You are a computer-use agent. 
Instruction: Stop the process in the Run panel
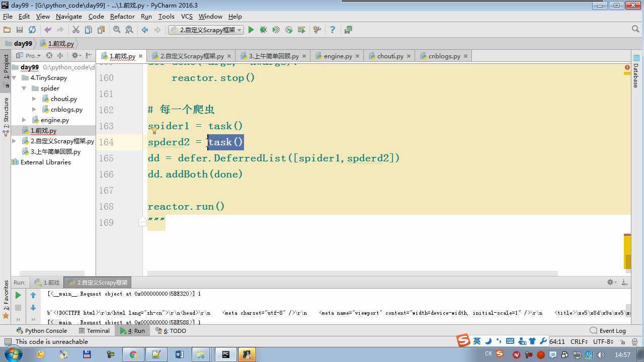click(18, 308)
